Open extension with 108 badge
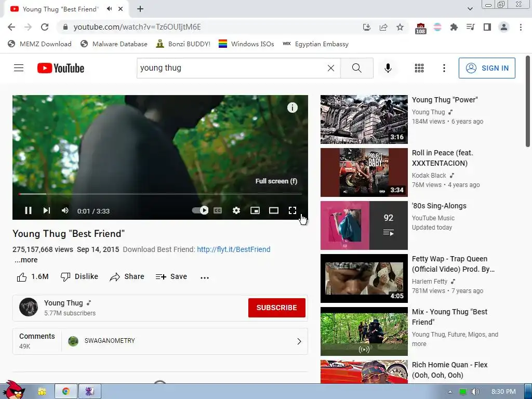Image resolution: width=532 pixels, height=399 pixels. pyautogui.click(x=420, y=28)
